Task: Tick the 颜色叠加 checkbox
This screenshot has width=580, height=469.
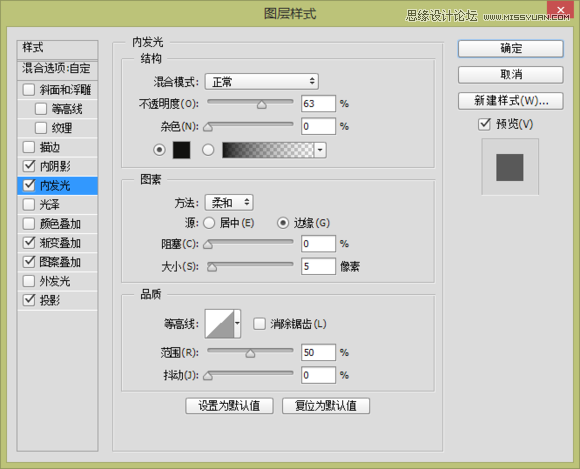Action: (x=29, y=224)
